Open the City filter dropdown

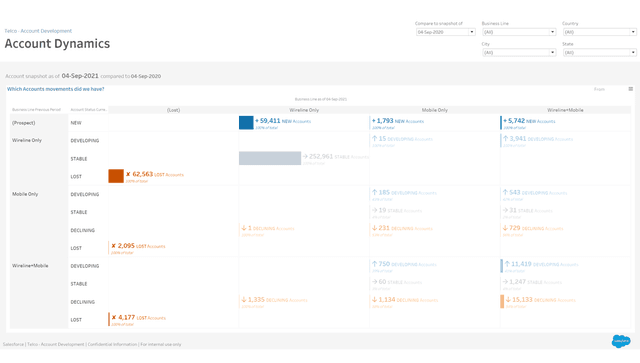(x=519, y=52)
